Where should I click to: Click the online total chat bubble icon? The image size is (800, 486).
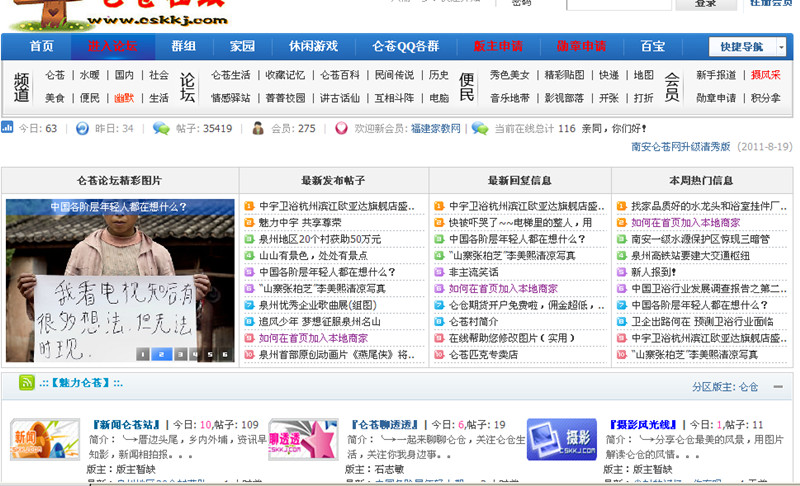point(480,129)
